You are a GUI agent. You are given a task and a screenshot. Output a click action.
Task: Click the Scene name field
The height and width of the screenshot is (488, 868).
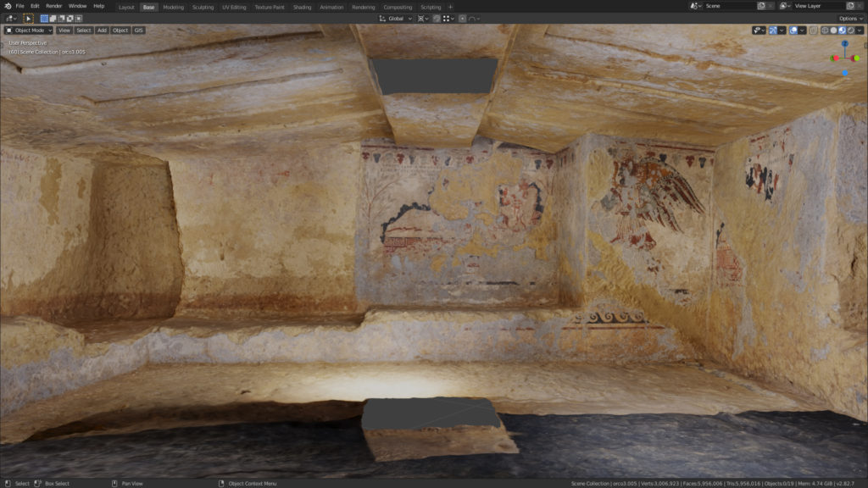730,6
